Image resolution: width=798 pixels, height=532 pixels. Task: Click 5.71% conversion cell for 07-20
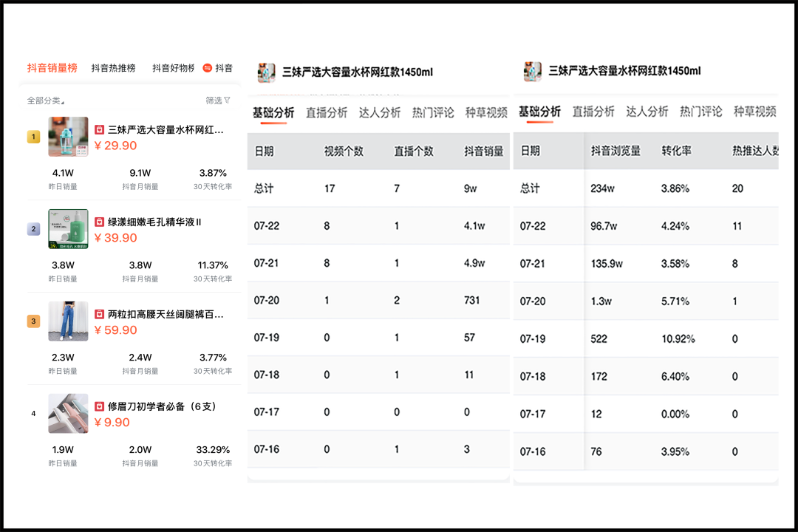[x=675, y=301]
